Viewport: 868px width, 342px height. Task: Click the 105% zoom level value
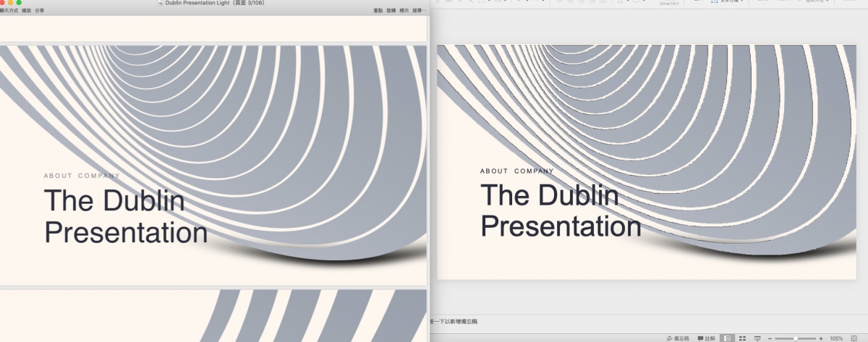836,338
